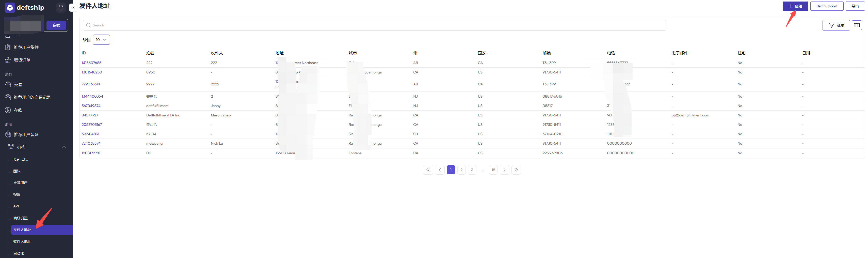This screenshot has height=258, width=868.
Task: Click the 导出 export button
Action: pos(855,6)
